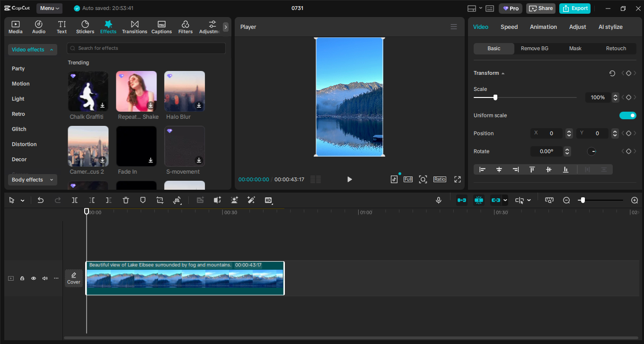Apply HD enhancement from the timeline toolbar
Viewport: 644px width, 344px height.
click(x=268, y=200)
